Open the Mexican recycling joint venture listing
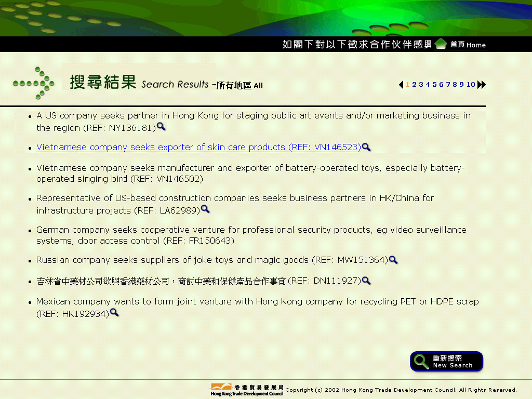Viewport: 532px width, 399px height. tap(257, 302)
